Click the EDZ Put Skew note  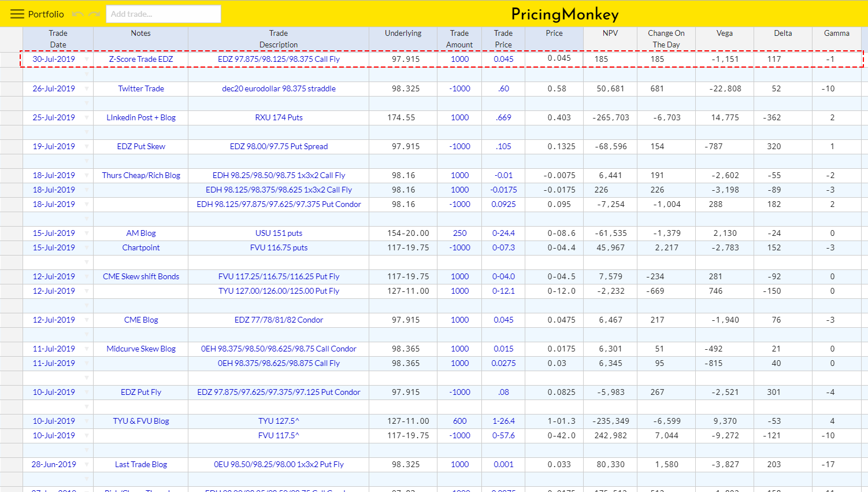[x=141, y=146]
